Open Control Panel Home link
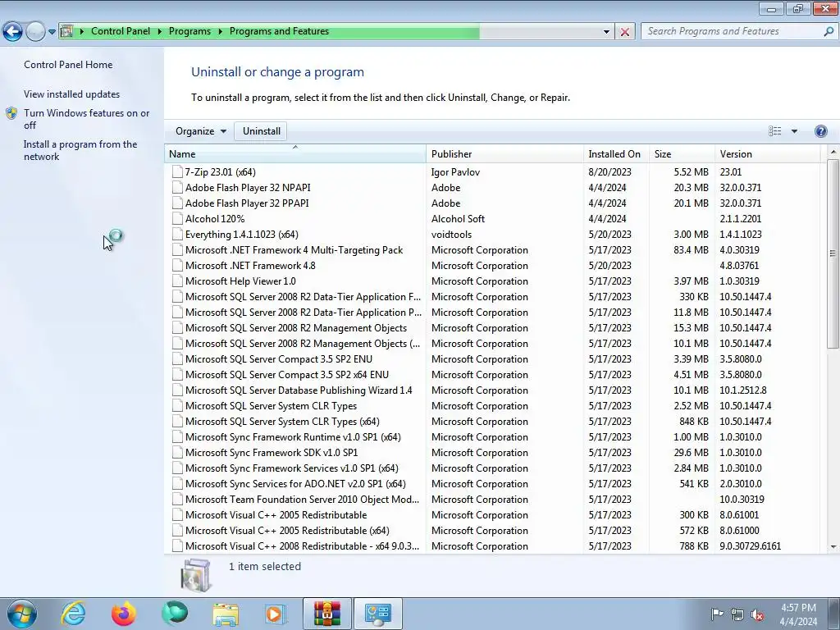Image resolution: width=840 pixels, height=630 pixels. tap(68, 64)
